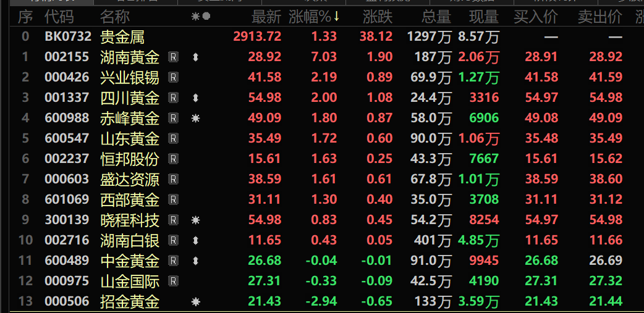The height and width of the screenshot is (313, 644).
Task: Click the stock code 300139
Action: pos(67,220)
